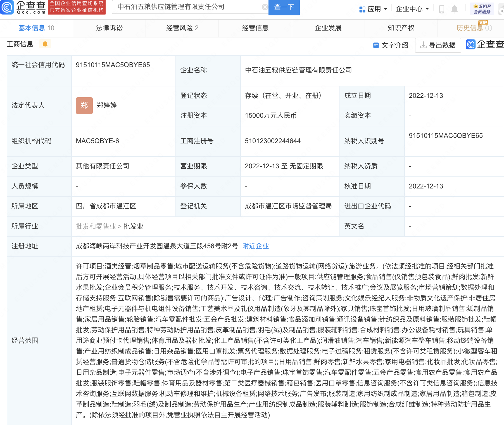
Task: Click the orange bell beside 工商信息
Action: tap(45, 44)
